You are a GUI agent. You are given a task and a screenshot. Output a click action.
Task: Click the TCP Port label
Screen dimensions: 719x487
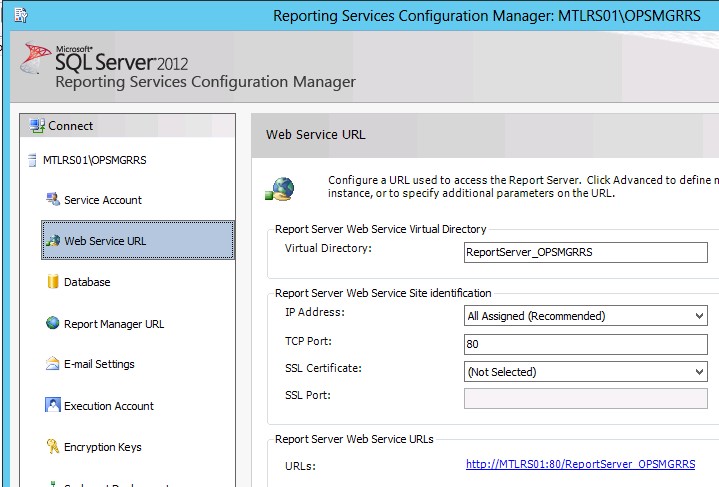[308, 341]
